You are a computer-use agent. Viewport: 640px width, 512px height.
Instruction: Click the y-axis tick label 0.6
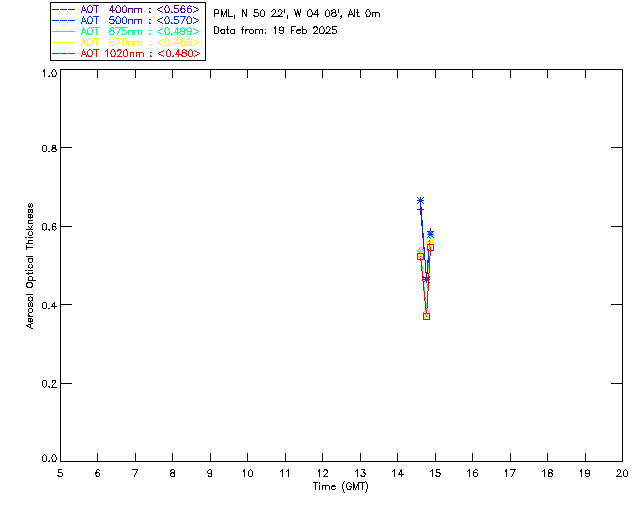click(49, 227)
